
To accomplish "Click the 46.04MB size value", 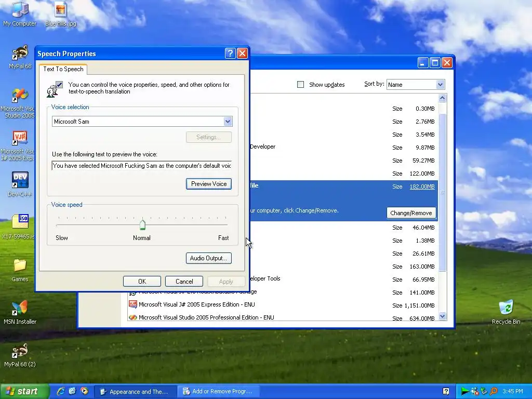I will [x=423, y=228].
